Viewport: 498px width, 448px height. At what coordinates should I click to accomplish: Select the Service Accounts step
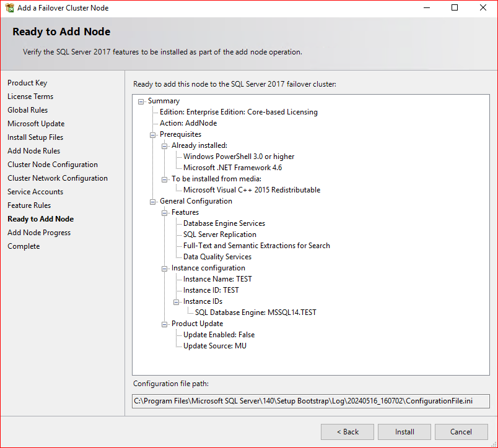(35, 192)
